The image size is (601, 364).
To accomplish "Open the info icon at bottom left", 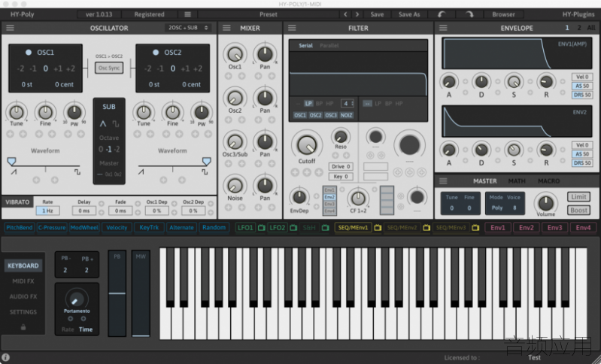I will (x=5, y=357).
